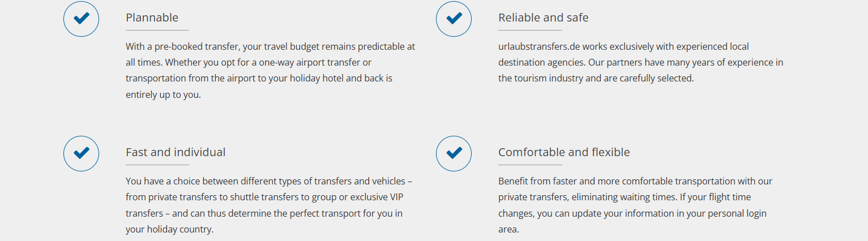This screenshot has width=868, height=241.
Task: Click the divider line under Comfortable and flexible
Action: pos(530,165)
